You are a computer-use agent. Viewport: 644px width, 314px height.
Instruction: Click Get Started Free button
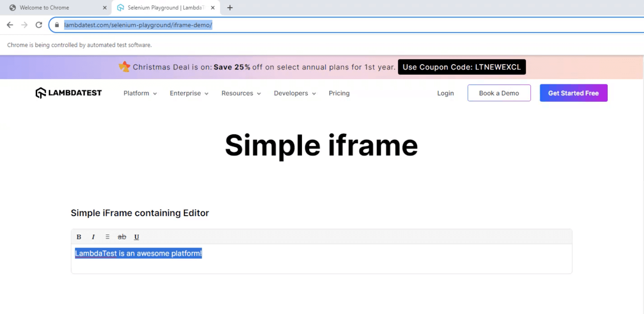(574, 93)
